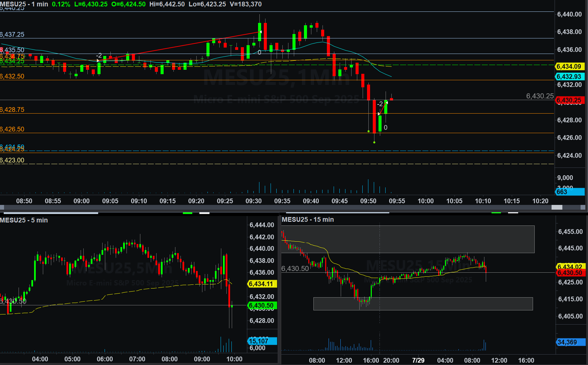Click the right arrow of the 1 min chart scrollbar
Image resolution: width=588 pixels, height=365 pixels.
[583, 207]
